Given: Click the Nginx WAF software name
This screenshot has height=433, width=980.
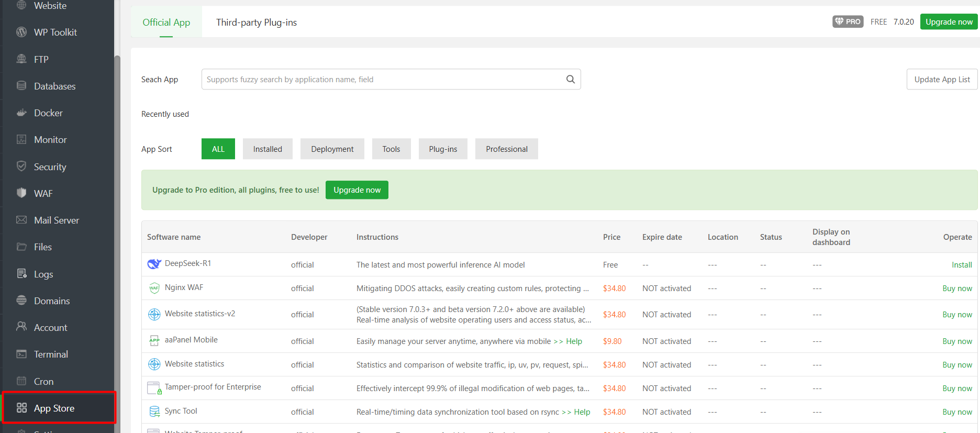Looking at the screenshot, I should [184, 287].
